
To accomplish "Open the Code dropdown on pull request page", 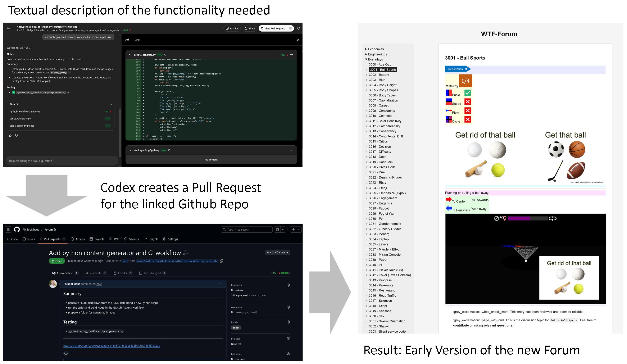I will click(x=282, y=252).
